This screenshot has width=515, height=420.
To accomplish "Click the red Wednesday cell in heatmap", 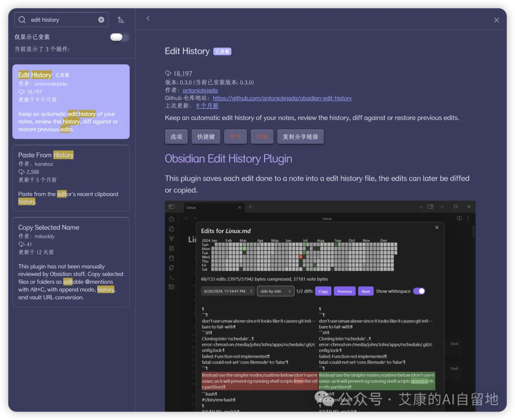I will tap(300, 257).
